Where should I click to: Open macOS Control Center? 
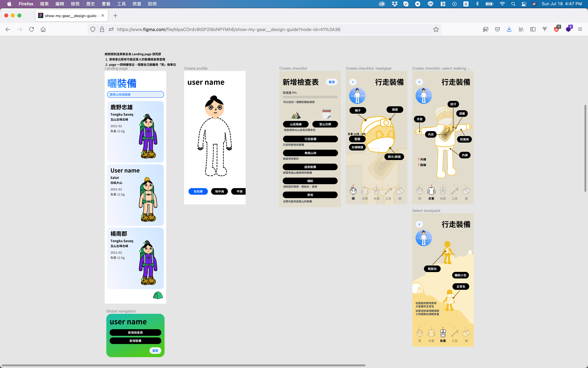click(524, 4)
